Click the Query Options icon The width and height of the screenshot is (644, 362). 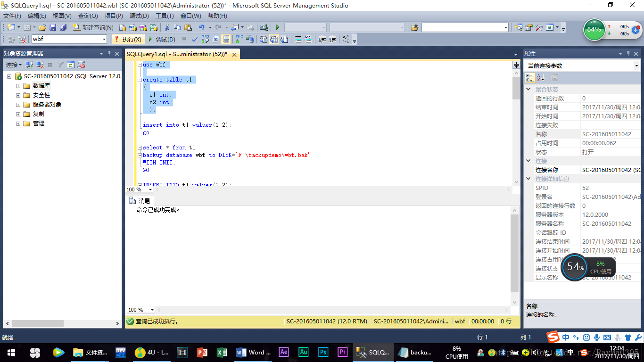[x=215, y=39]
